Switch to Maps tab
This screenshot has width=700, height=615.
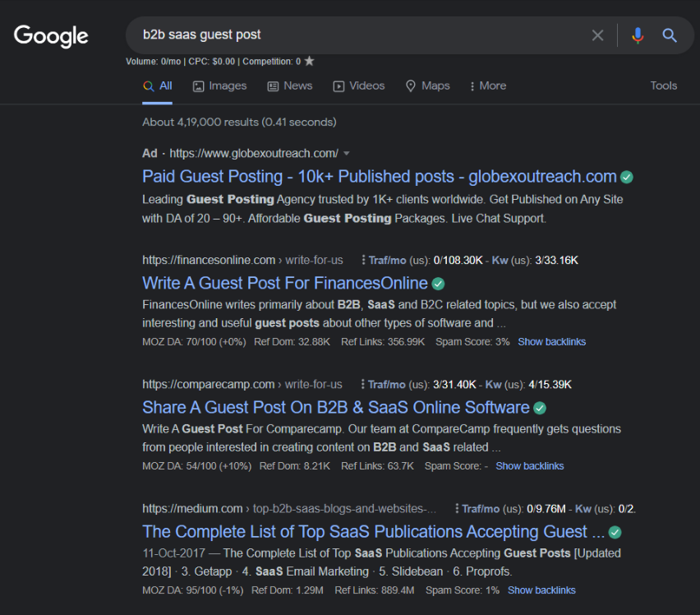click(428, 86)
